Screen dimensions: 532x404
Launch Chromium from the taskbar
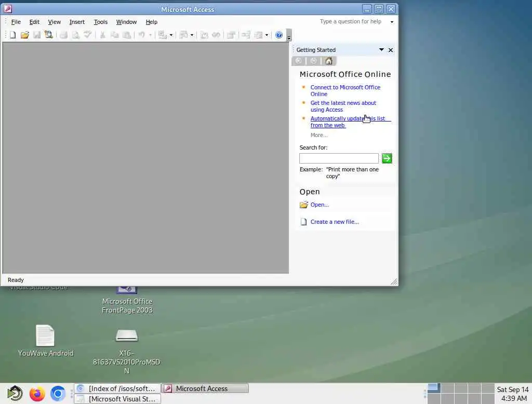(x=58, y=394)
